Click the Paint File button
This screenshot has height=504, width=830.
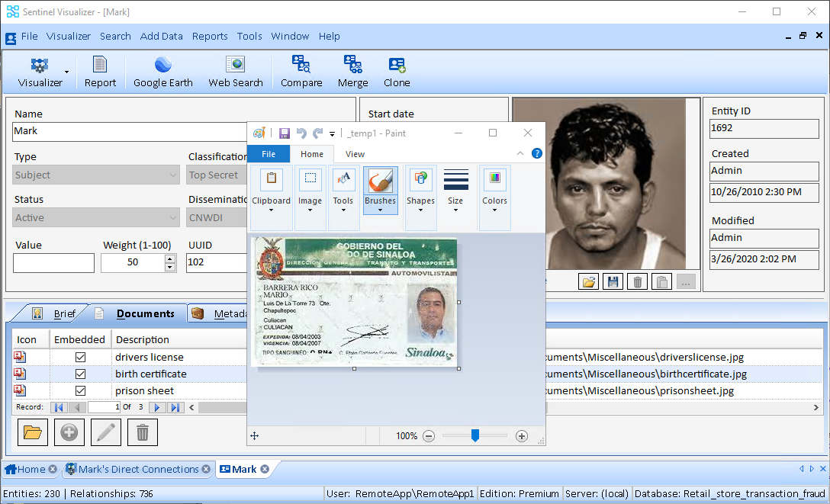[269, 154]
